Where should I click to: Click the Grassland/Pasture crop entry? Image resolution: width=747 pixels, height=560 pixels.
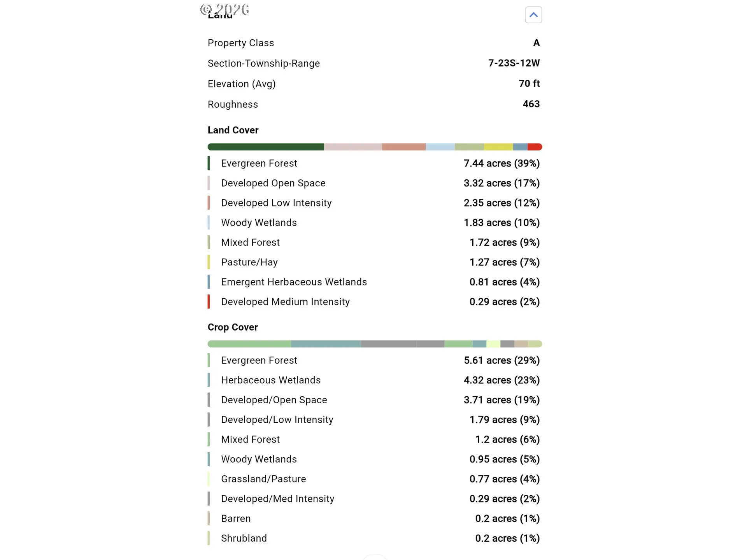[374, 479]
